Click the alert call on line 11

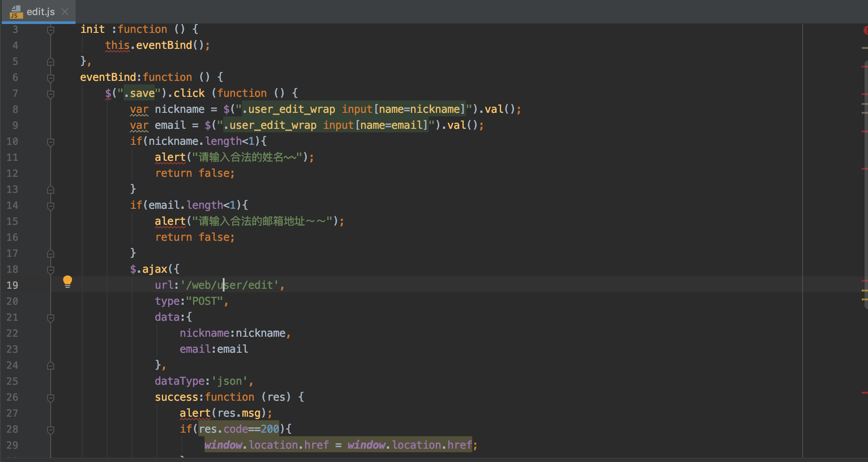click(170, 157)
